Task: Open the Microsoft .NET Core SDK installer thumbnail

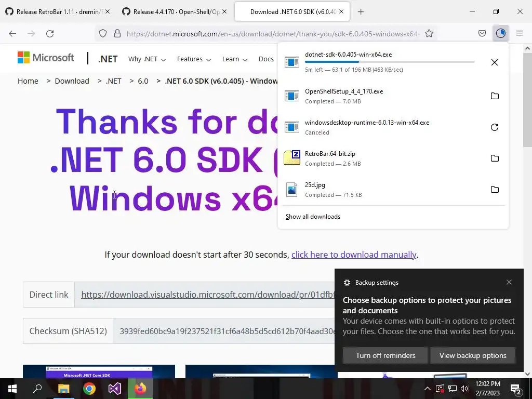Action: coord(99,371)
